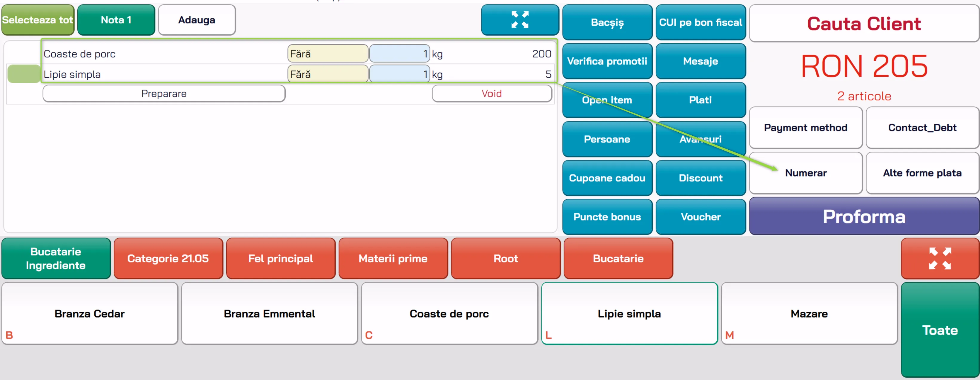The image size is (980, 380).
Task: Show Toate products
Action: pyautogui.click(x=940, y=330)
